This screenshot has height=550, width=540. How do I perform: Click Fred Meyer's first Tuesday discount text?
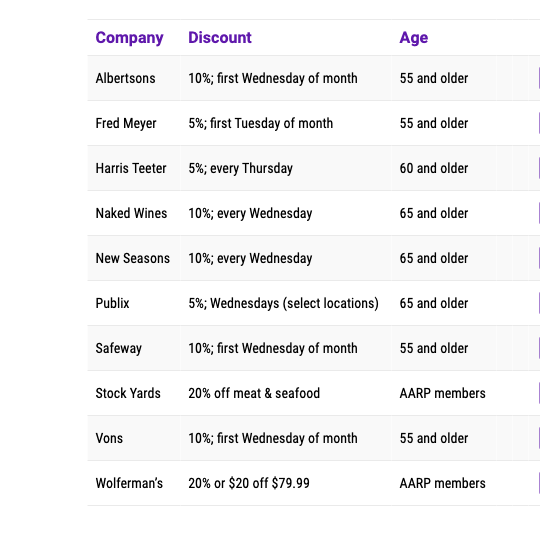tap(260, 123)
